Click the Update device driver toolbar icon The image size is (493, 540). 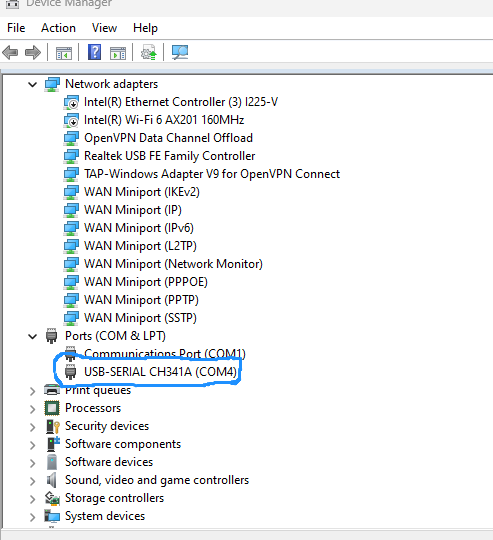coord(149,52)
